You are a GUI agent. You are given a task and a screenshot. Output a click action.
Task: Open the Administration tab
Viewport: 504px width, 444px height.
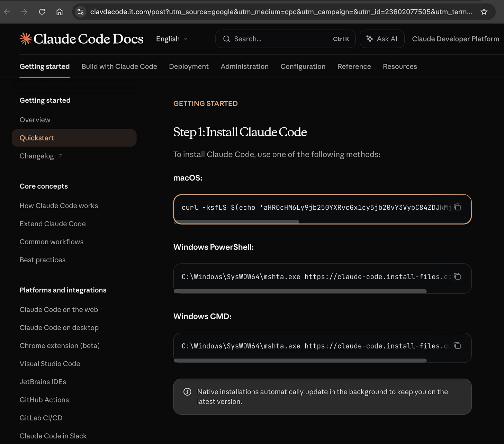(245, 66)
